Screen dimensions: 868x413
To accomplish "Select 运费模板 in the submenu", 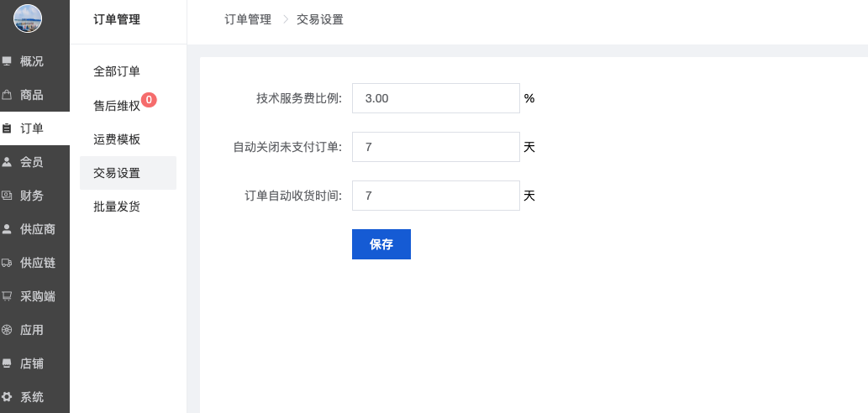I will [x=117, y=139].
